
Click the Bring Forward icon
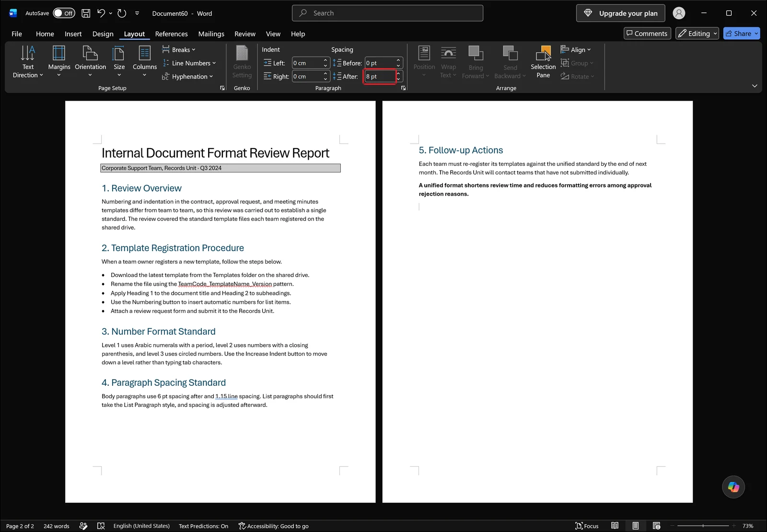coord(476,62)
